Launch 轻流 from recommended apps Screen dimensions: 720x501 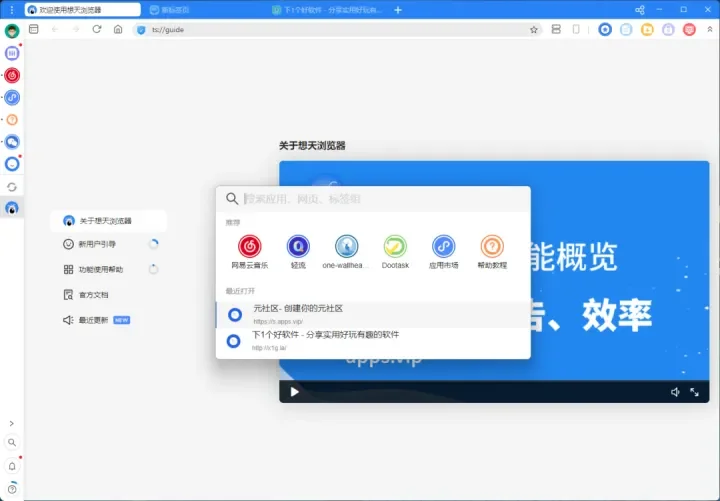point(298,252)
